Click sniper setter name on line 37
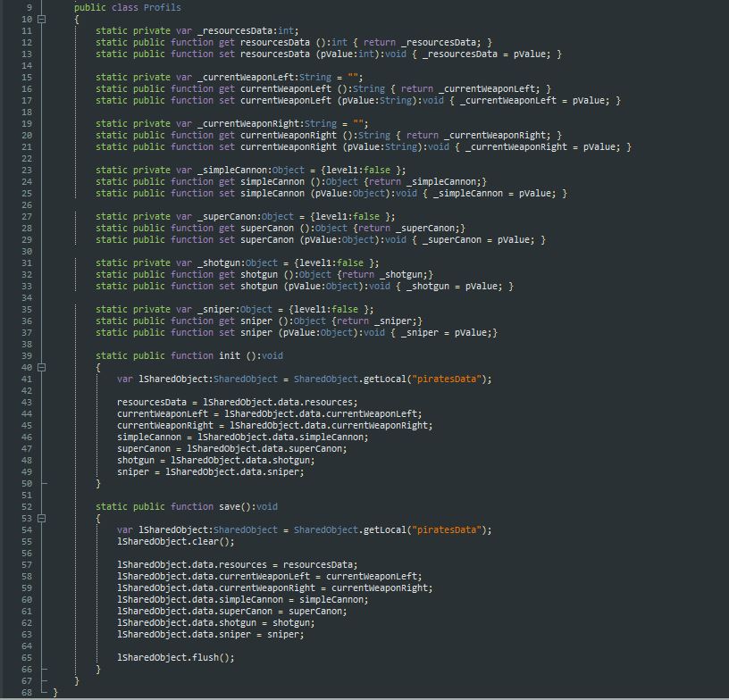The height and width of the screenshot is (700, 729). click(x=256, y=332)
